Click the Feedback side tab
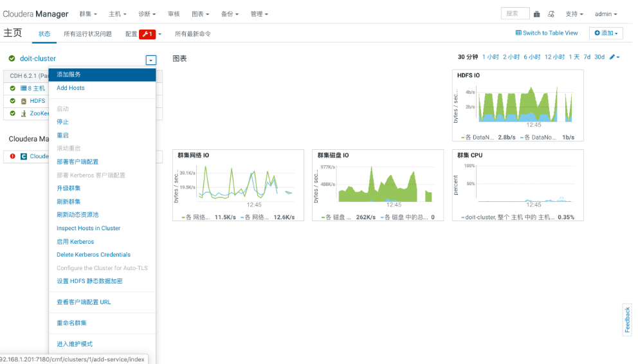 627,320
